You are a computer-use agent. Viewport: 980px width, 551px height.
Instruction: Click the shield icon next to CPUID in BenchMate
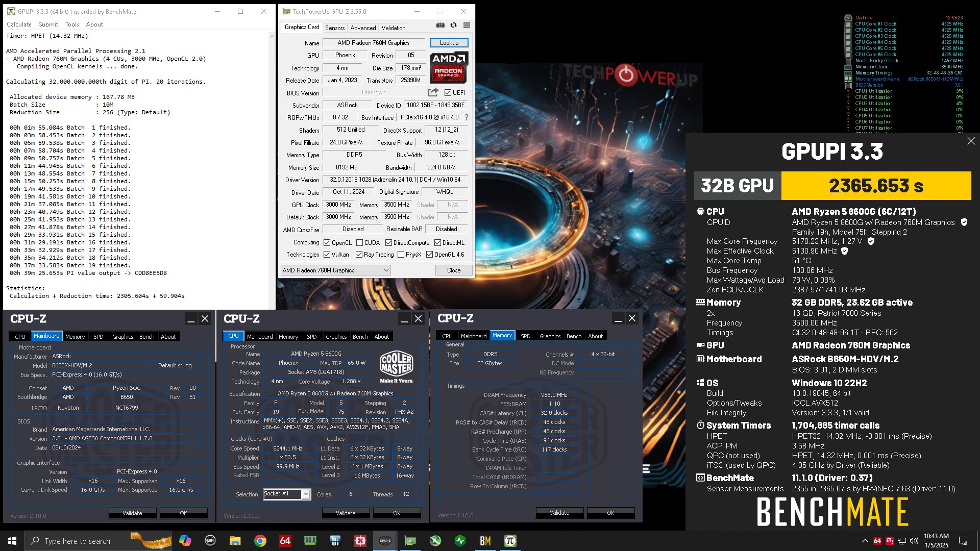click(x=964, y=222)
